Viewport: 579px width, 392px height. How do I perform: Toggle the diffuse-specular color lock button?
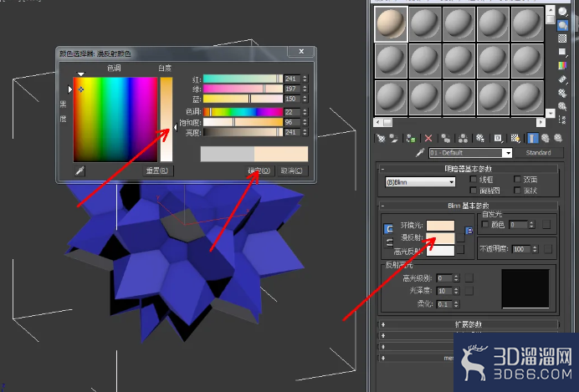[389, 242]
